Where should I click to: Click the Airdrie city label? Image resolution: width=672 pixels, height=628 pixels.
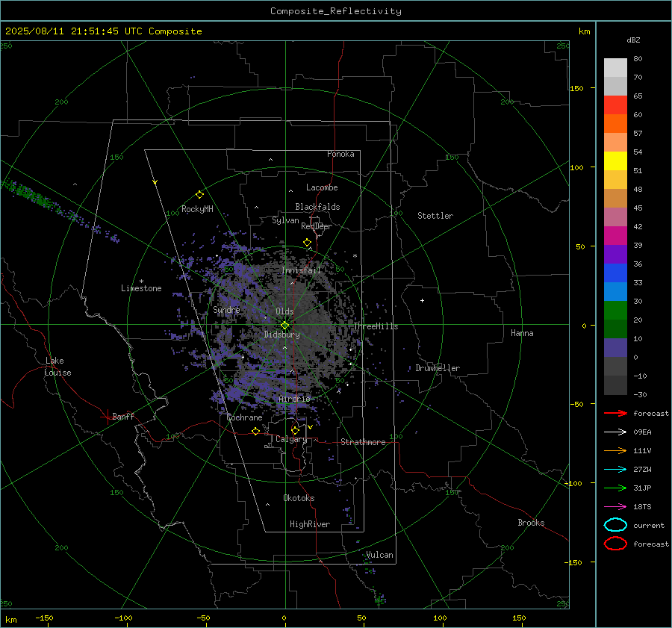point(294,399)
